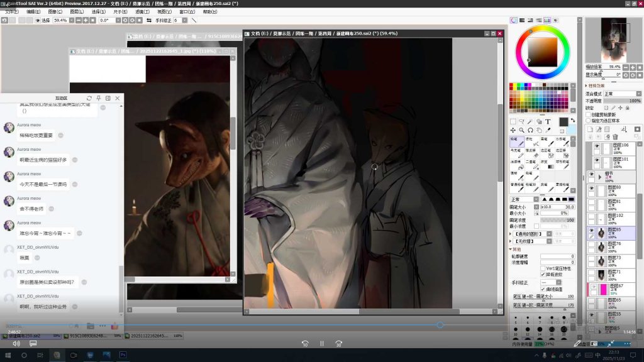Click the delete layer trash icon
644x362 pixels.
coord(615,137)
